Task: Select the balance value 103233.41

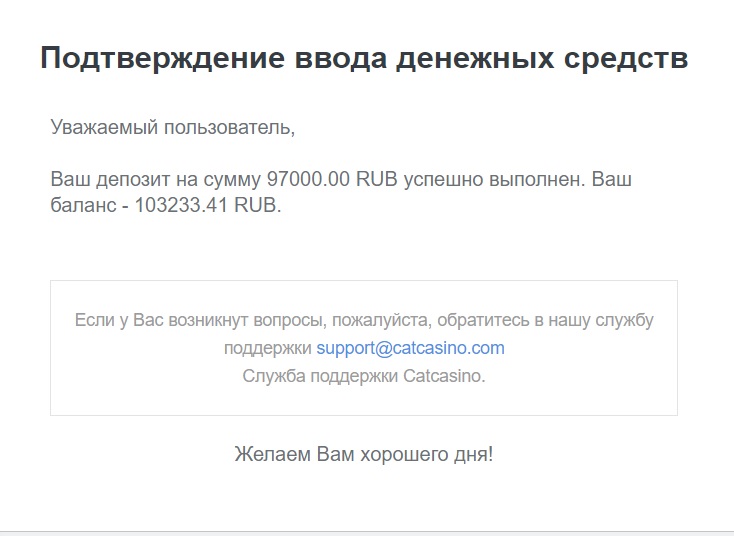Action: click(x=181, y=205)
